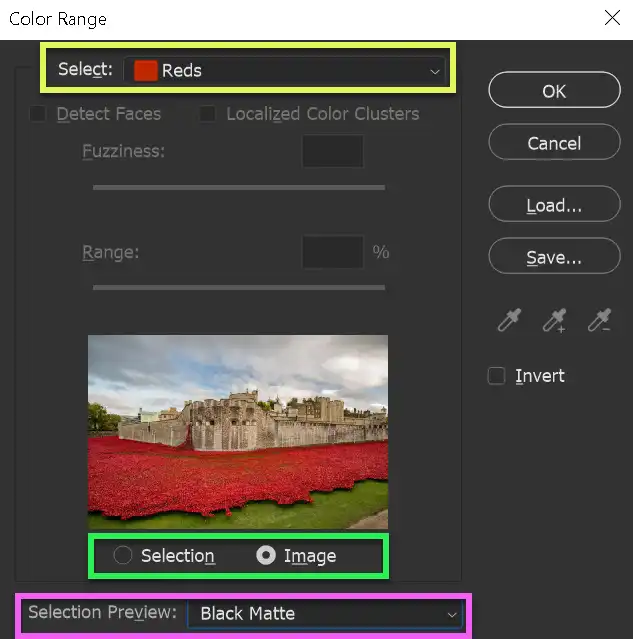The width and height of the screenshot is (633, 639).
Task: Close the Color Range dialog
Action: pyautogui.click(x=612, y=18)
